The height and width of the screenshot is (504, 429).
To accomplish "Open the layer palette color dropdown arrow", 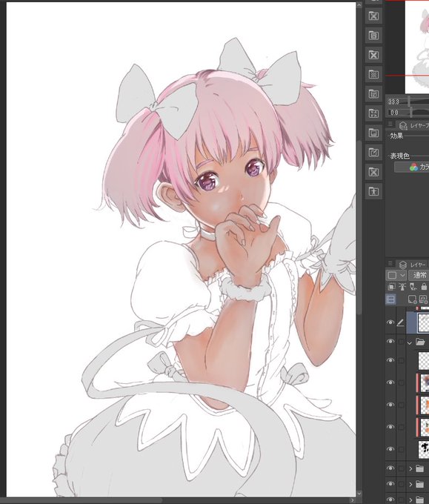I will 402,276.
